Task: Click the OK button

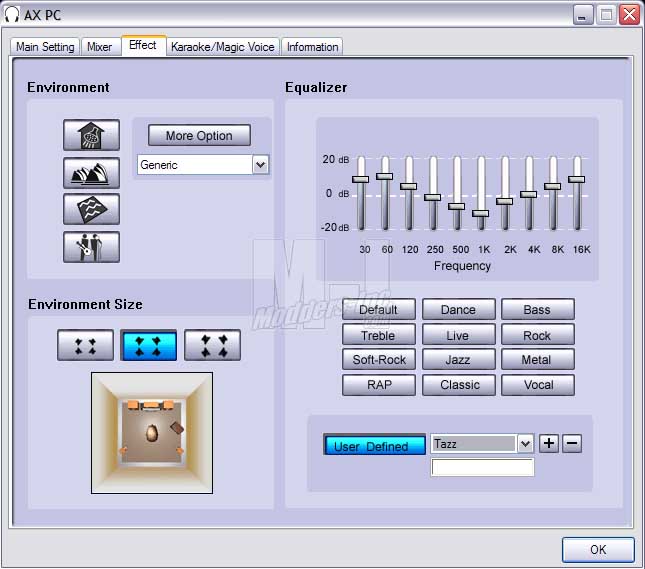Action: pos(598,550)
